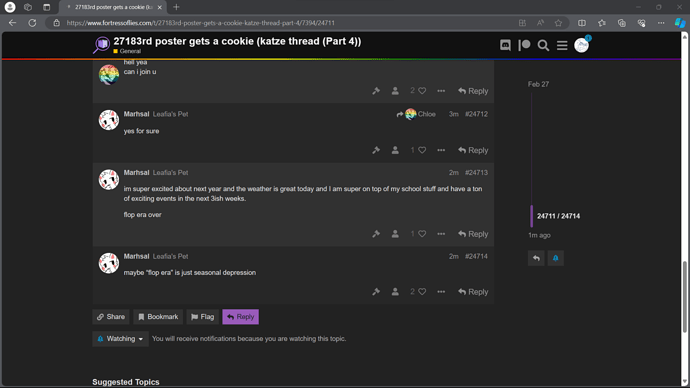The height and width of the screenshot is (388, 690).
Task: Show more actions on post #24714
Action: (x=441, y=292)
